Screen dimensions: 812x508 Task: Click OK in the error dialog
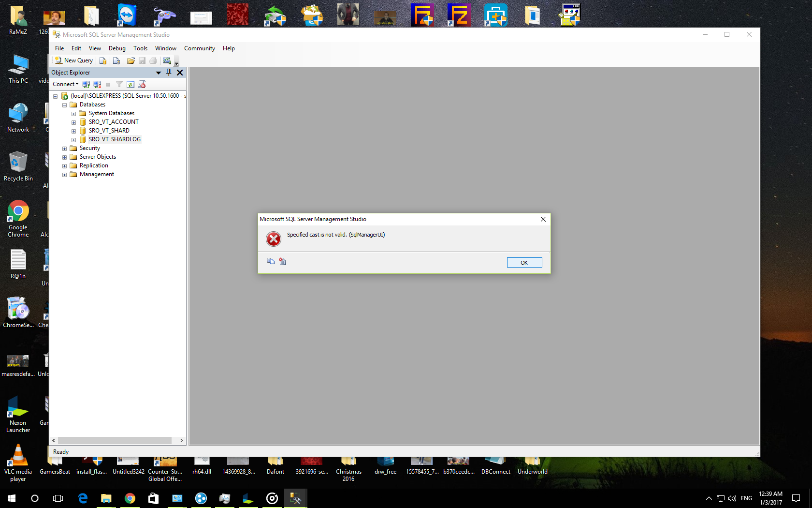524,263
